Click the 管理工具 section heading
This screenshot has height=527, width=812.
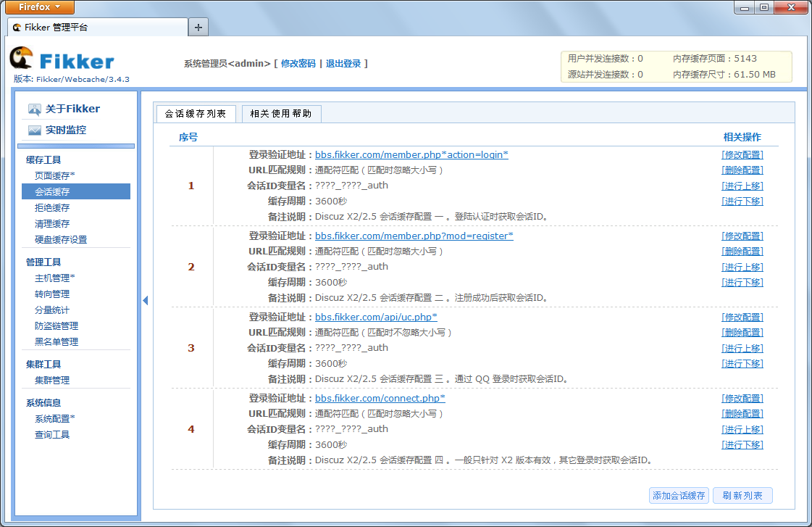click(43, 262)
